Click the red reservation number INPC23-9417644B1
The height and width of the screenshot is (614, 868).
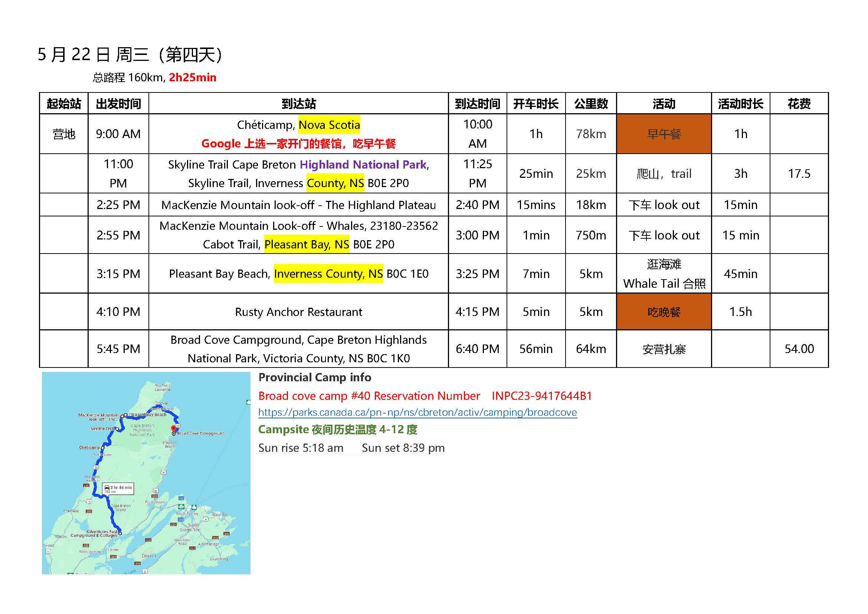click(541, 396)
